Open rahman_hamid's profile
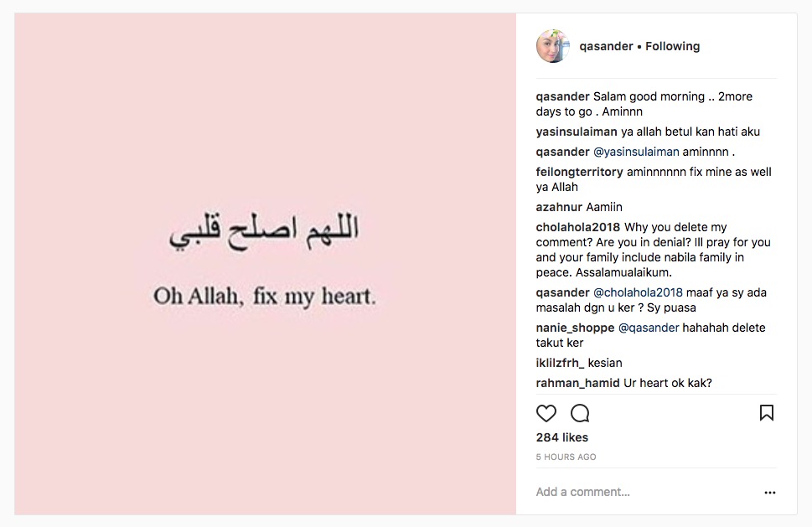This screenshot has height=527, width=812. tap(577, 383)
